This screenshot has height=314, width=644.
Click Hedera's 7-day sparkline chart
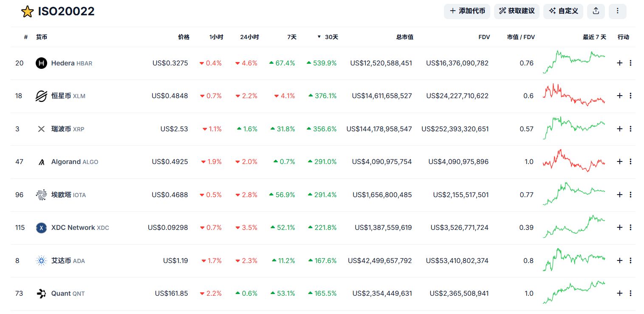pos(574,62)
